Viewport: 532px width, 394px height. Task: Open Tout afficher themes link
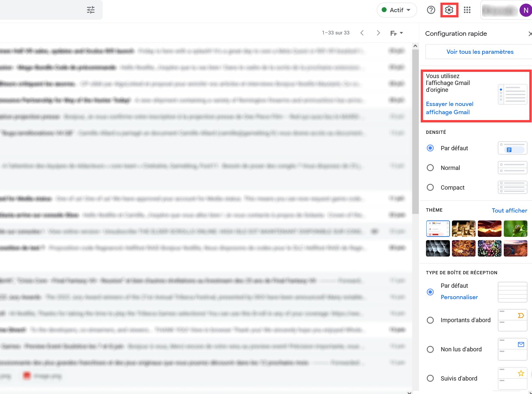pos(509,211)
